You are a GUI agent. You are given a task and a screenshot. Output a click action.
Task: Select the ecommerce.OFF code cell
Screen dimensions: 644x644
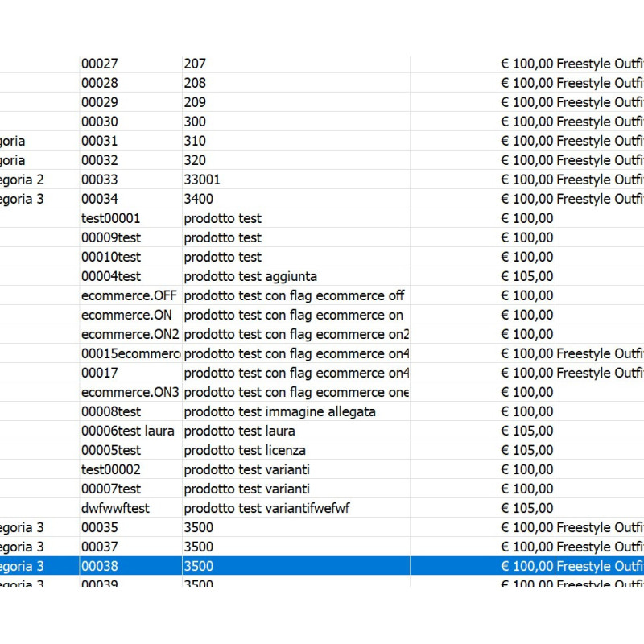point(129,295)
